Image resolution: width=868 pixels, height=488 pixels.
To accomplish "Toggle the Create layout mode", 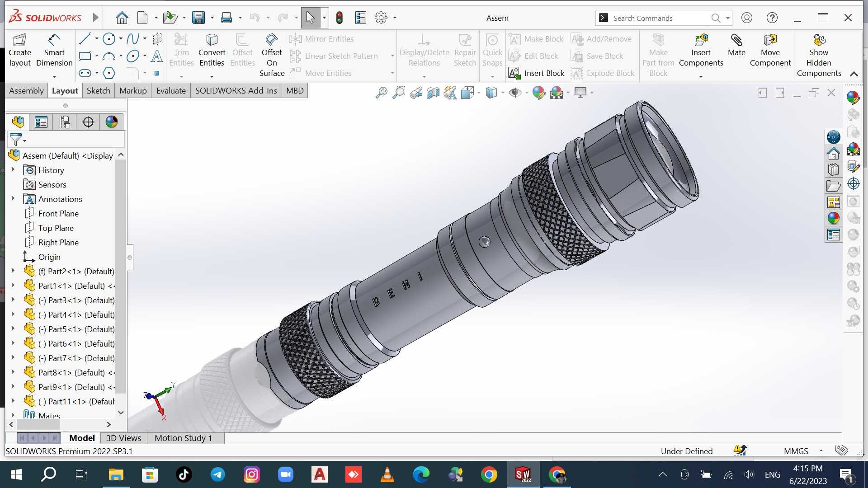I will [20, 51].
